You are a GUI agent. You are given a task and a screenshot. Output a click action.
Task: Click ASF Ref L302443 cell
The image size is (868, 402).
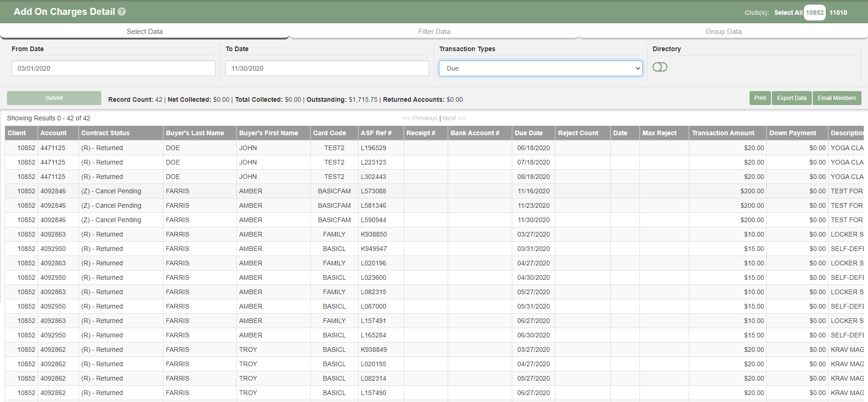click(381, 177)
